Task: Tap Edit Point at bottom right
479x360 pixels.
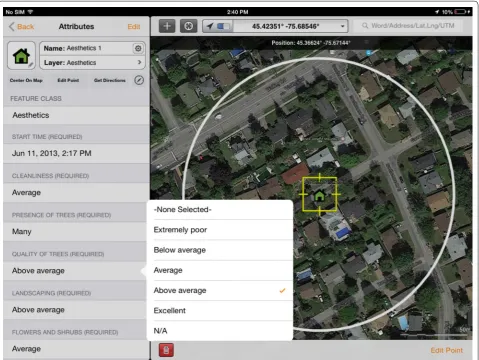Action: pos(447,350)
